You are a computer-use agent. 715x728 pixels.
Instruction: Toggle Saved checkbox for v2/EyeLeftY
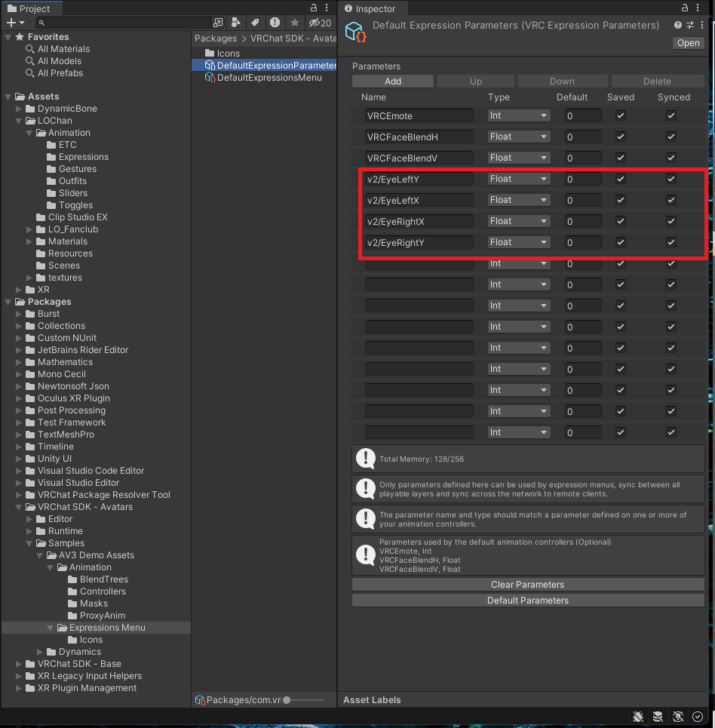tap(621, 179)
